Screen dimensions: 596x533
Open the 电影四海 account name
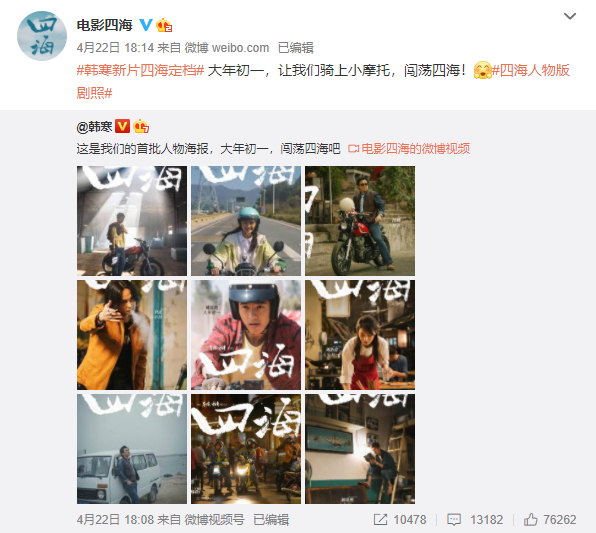coord(105,25)
